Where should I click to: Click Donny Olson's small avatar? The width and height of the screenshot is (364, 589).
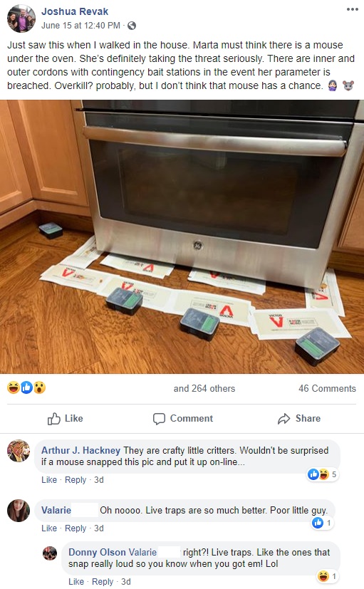(x=50, y=553)
